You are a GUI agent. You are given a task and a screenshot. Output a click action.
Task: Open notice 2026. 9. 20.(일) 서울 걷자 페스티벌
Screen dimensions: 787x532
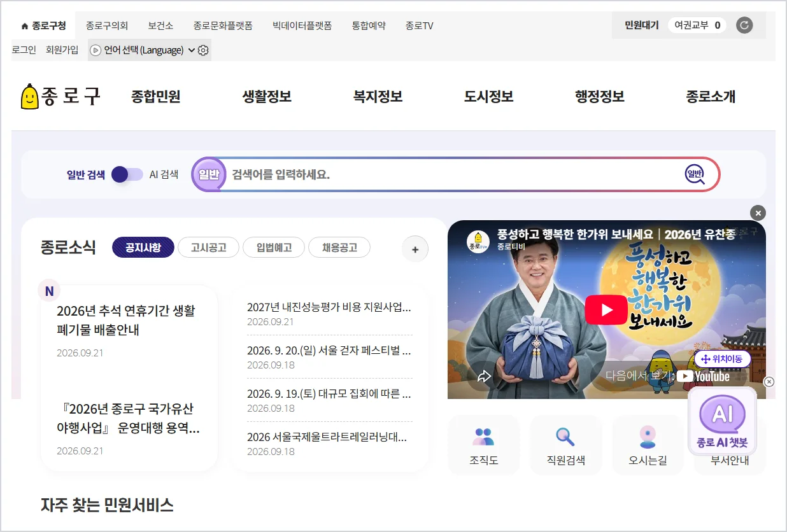pos(329,351)
